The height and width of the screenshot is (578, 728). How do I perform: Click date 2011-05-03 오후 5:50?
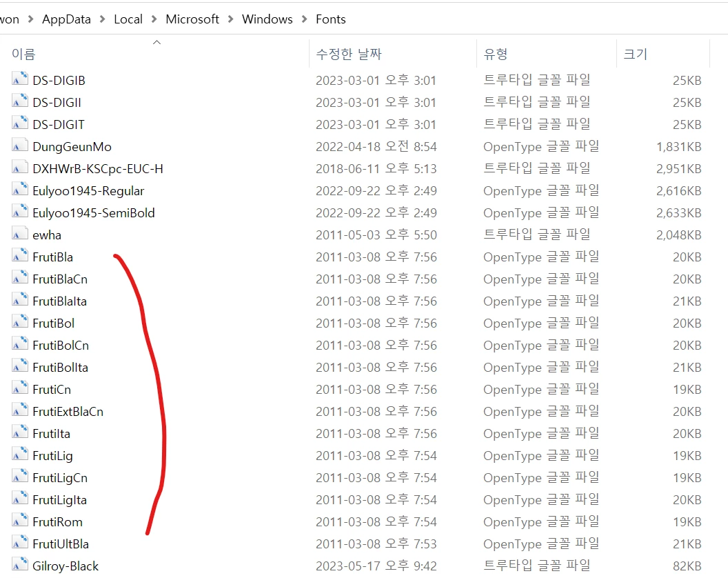pos(376,235)
